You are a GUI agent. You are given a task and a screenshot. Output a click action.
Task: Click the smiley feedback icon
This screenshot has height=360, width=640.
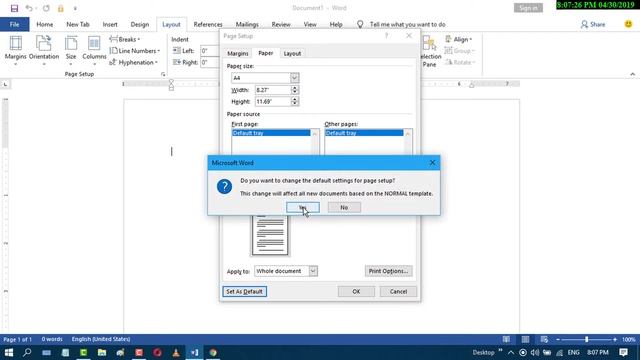(x=628, y=24)
